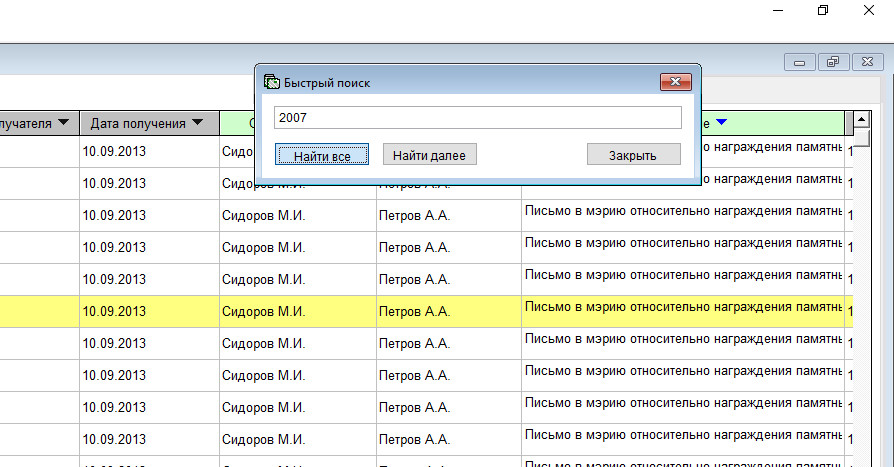The image size is (894, 467).
Task: Select the date cell in the highlighted yellow row
Action: [149, 311]
